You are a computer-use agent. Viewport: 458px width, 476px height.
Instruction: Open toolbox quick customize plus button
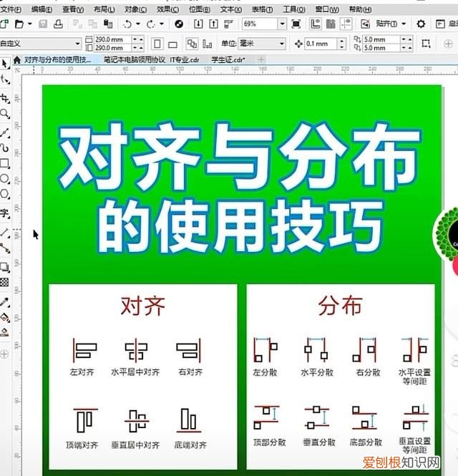pyautogui.click(x=4, y=354)
